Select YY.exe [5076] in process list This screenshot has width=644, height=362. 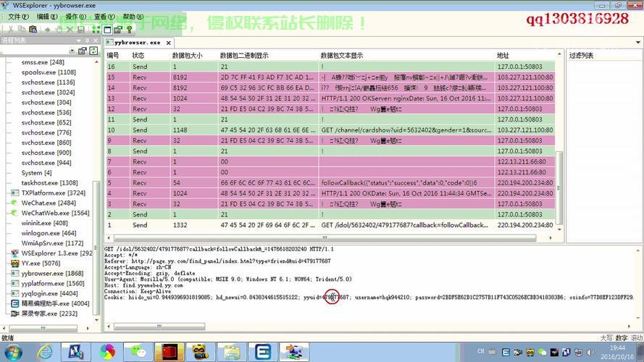tap(41, 264)
